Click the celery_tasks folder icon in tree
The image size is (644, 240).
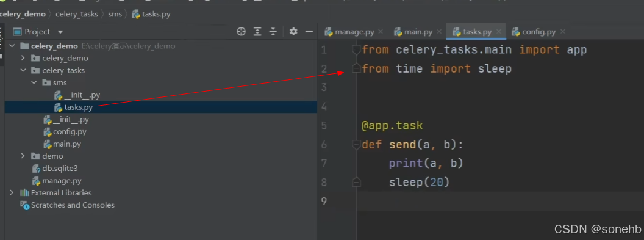36,71
